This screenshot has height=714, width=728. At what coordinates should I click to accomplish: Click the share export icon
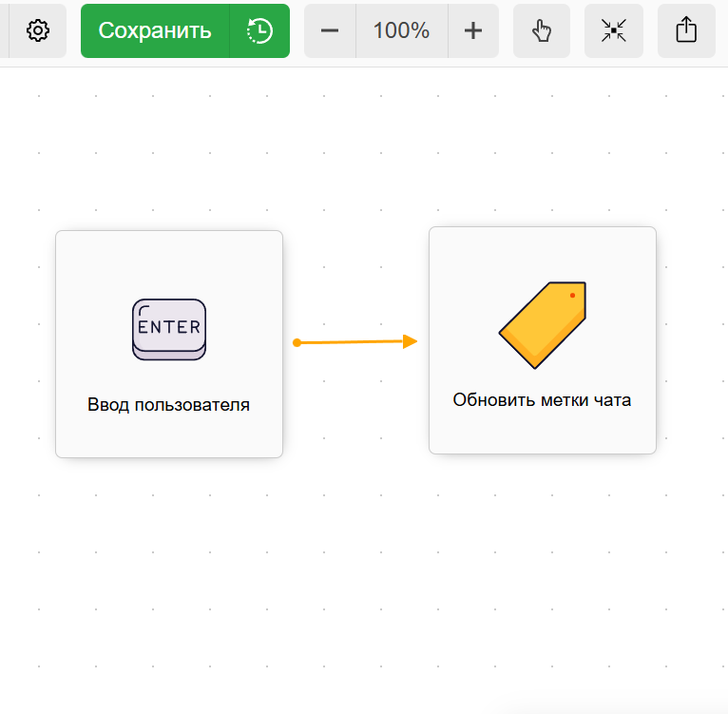coord(686,31)
